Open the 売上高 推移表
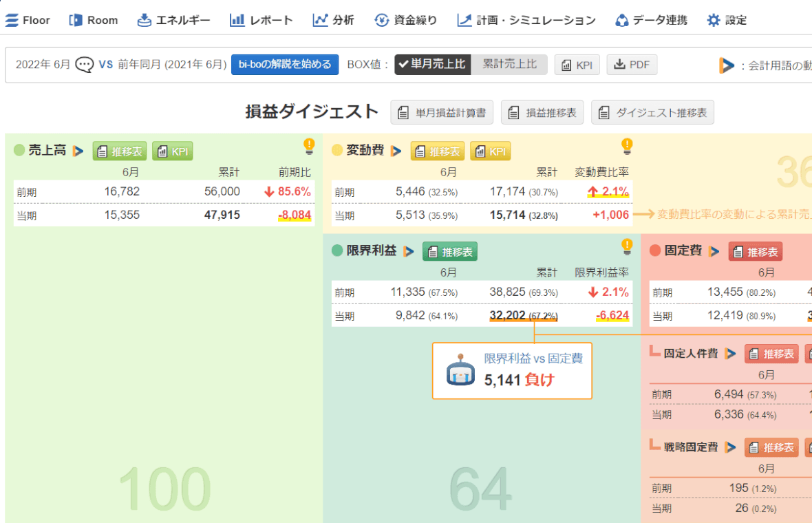The image size is (812, 523). 120,151
